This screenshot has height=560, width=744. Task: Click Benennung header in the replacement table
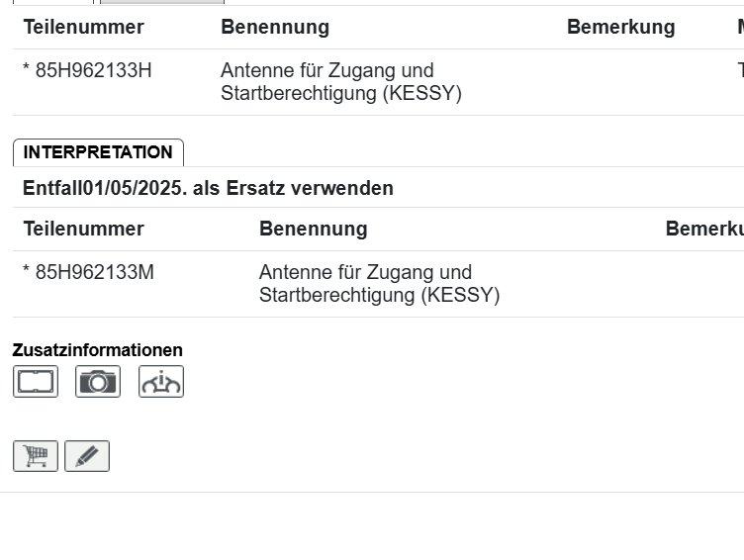pos(313,230)
